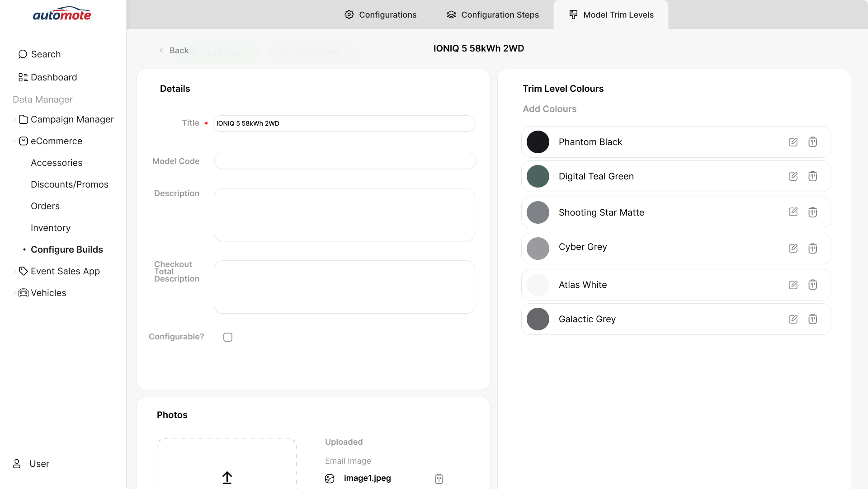The image size is (868, 489).
Task: Expand the Vehicles menu chevron
Action: tap(14, 293)
